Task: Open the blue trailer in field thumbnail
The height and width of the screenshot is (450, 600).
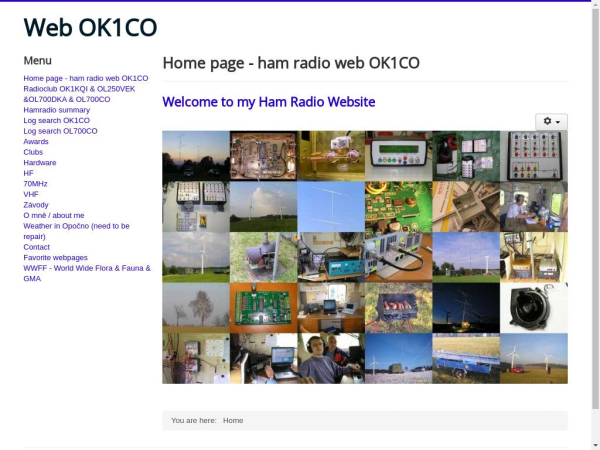Action: point(466,359)
